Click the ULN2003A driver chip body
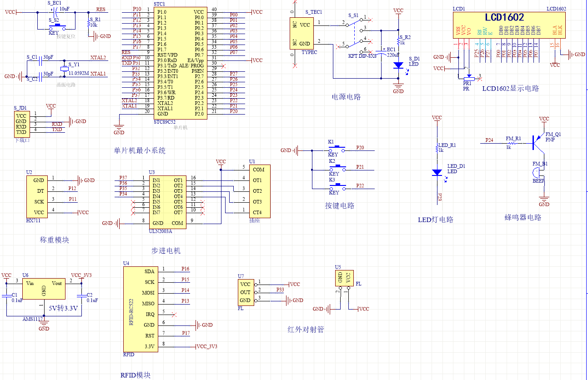588x380 pixels. pos(167,201)
